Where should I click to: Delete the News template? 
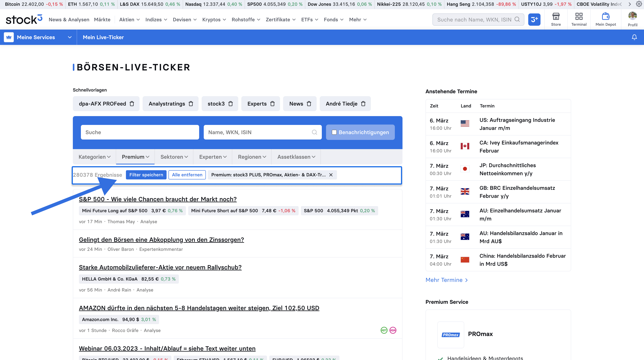309,104
